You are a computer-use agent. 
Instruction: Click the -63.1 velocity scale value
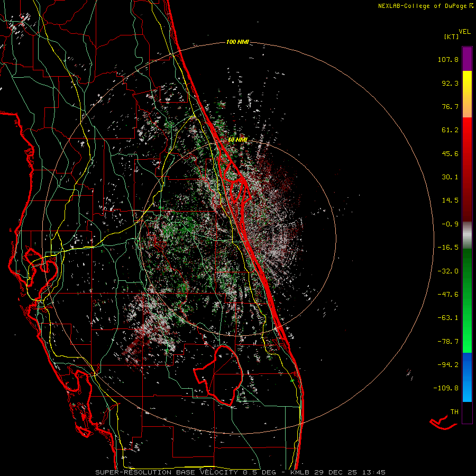point(448,318)
